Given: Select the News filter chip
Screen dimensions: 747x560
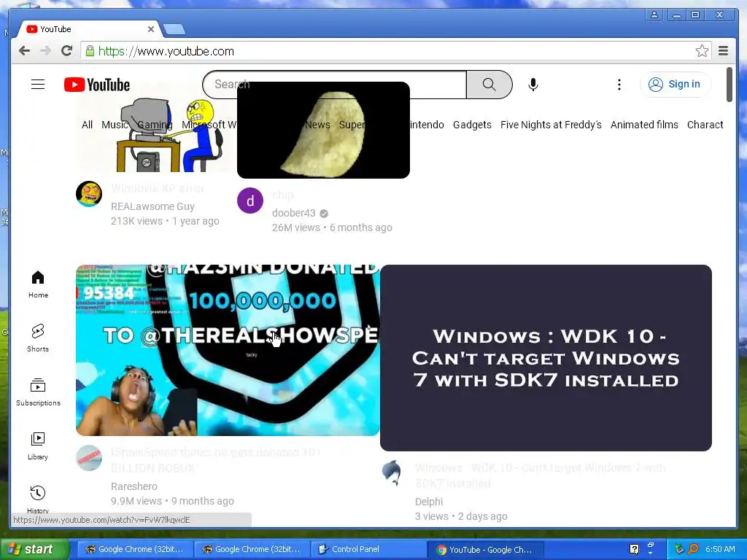Looking at the screenshot, I should [x=317, y=125].
